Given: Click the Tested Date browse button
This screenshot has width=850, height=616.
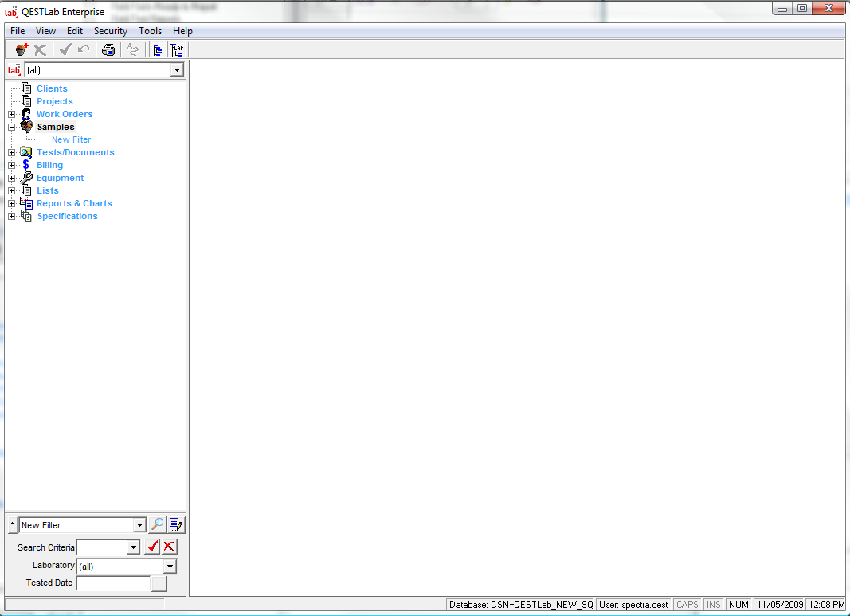Looking at the screenshot, I should [159, 584].
